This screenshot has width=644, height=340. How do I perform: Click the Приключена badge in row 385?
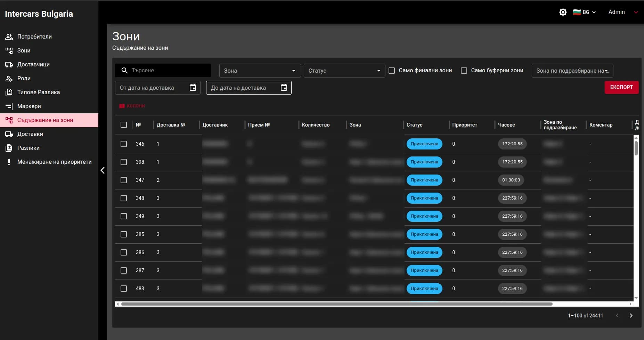point(424,234)
